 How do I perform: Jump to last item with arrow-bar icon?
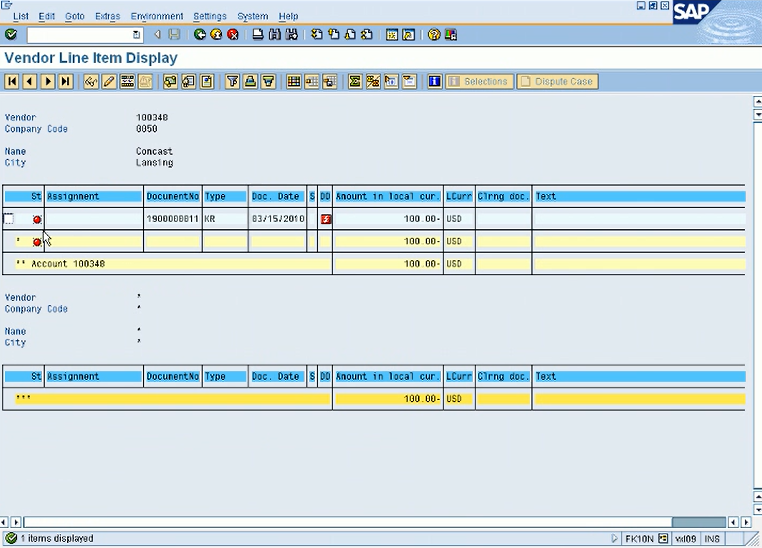pos(66,81)
